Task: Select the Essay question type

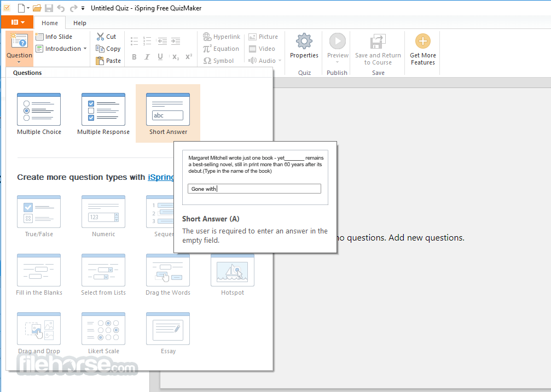Action: tap(168, 333)
